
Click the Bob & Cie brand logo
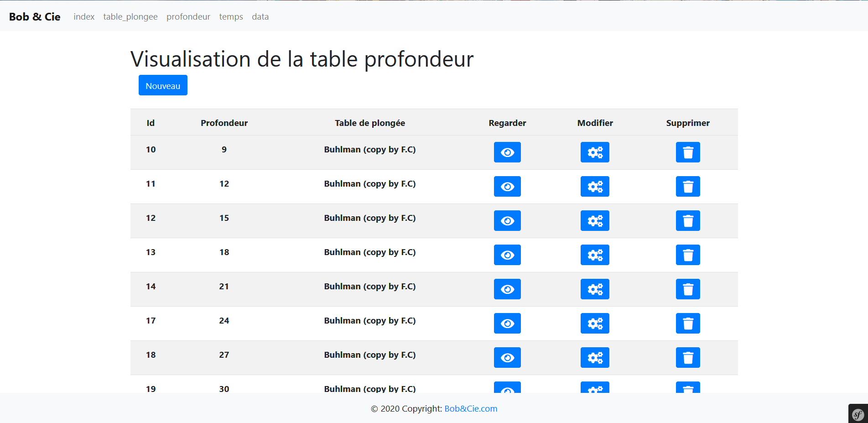(x=35, y=16)
